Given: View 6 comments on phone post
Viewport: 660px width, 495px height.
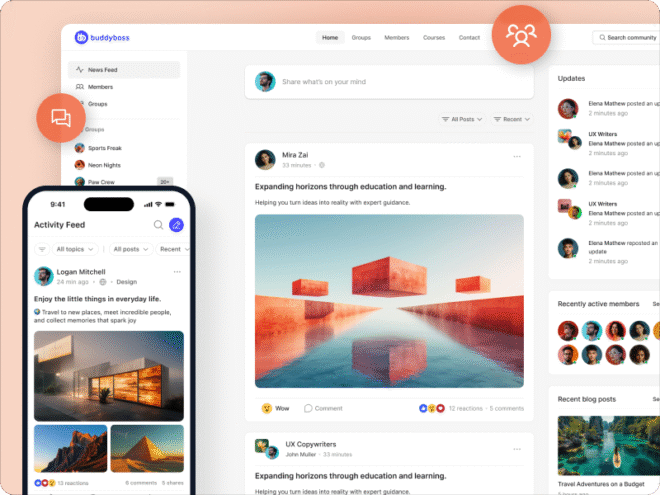Looking at the screenshot, I should (141, 483).
